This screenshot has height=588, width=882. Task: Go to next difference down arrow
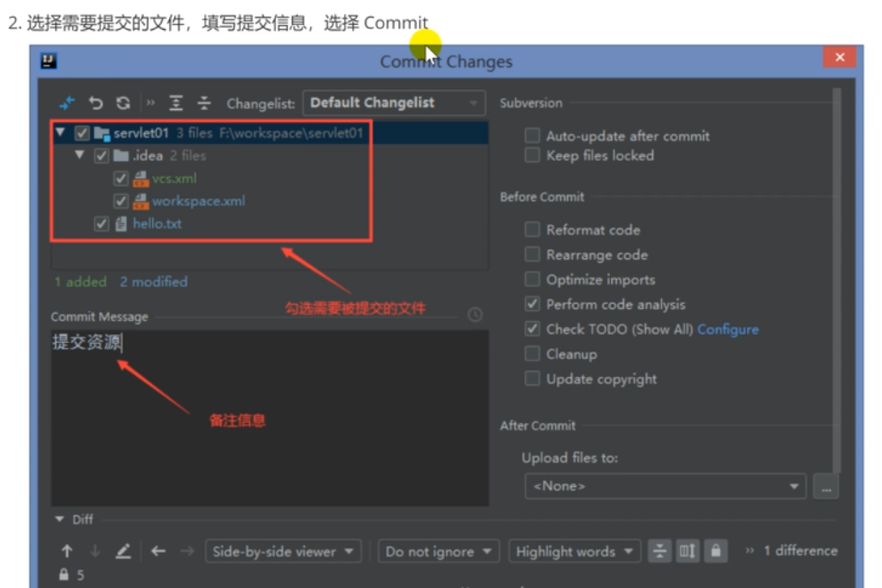pos(95,552)
